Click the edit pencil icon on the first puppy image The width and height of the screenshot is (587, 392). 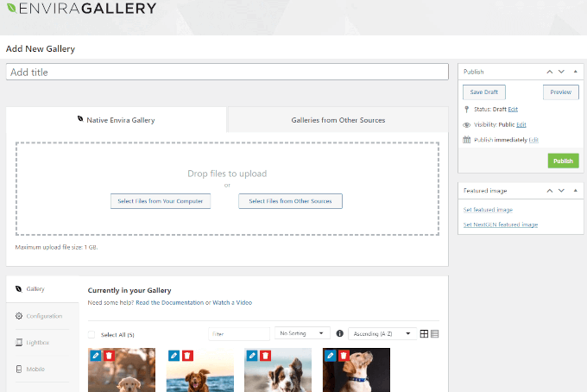click(x=95, y=355)
